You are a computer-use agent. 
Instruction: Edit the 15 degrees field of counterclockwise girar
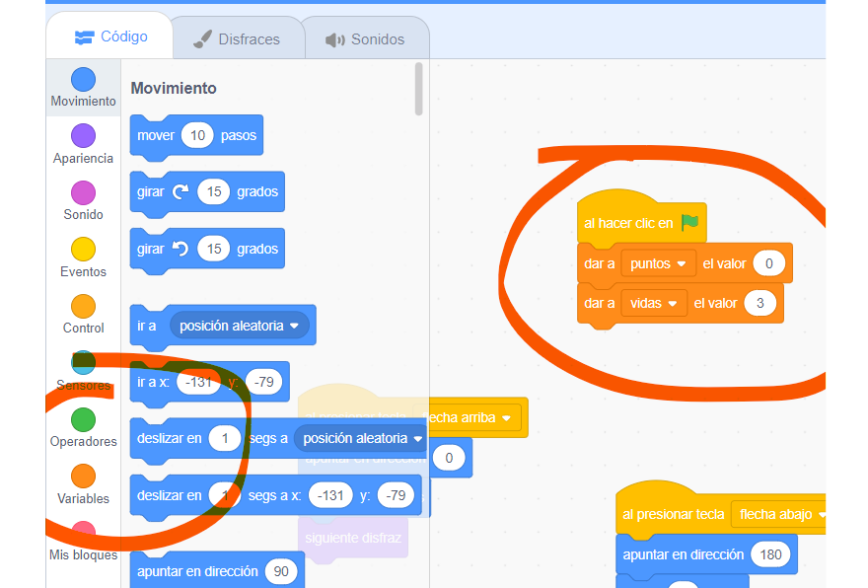click(x=214, y=249)
